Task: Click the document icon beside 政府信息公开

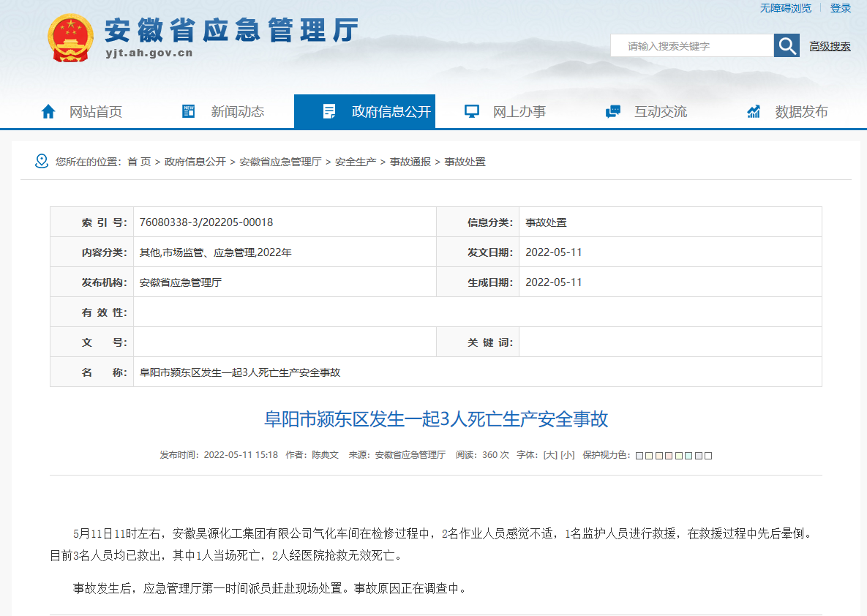Action: pos(329,111)
